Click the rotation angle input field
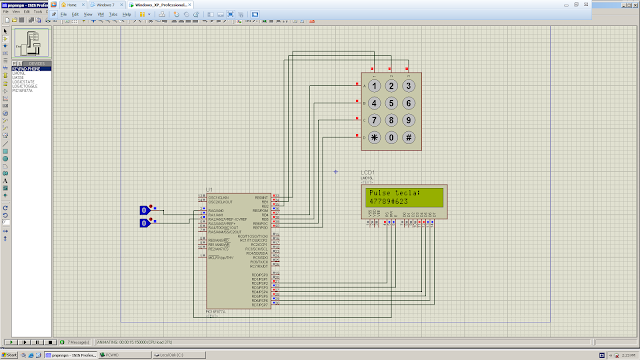 6,223
